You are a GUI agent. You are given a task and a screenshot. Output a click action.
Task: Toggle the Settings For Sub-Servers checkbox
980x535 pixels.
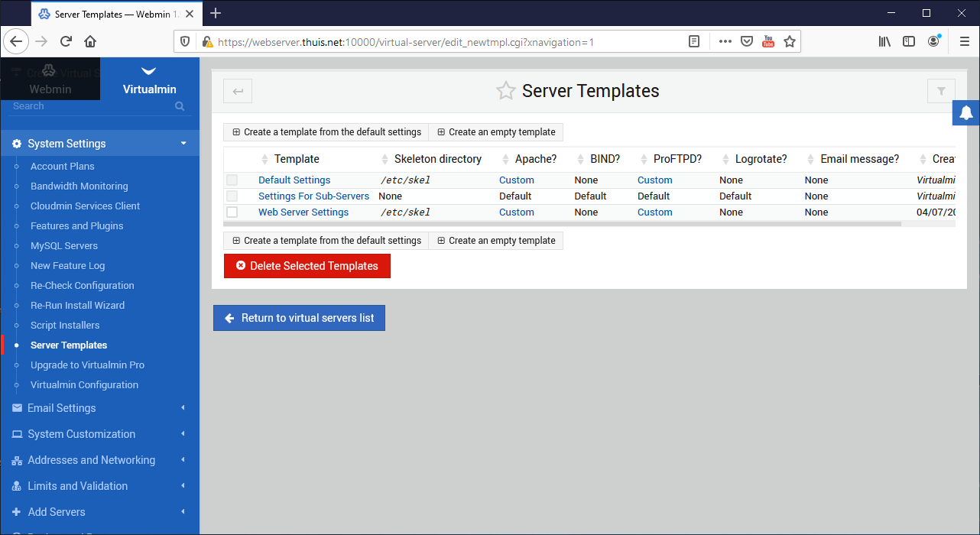[x=232, y=196]
